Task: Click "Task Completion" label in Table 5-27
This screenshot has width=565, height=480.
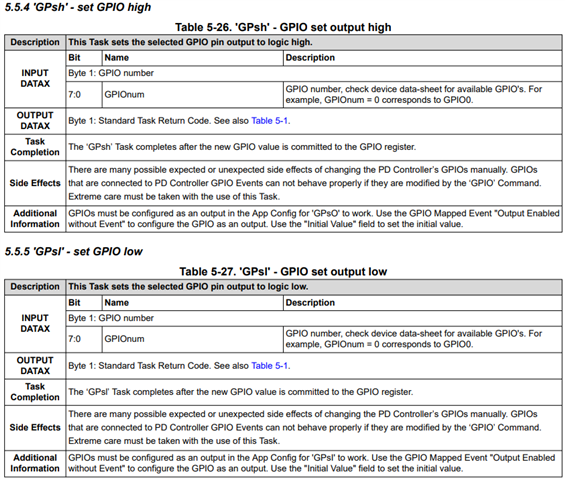Action: click(x=35, y=392)
